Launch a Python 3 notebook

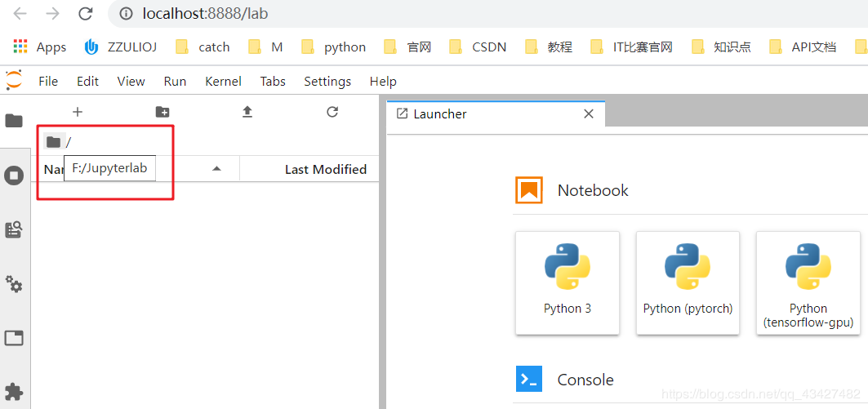[x=568, y=282]
